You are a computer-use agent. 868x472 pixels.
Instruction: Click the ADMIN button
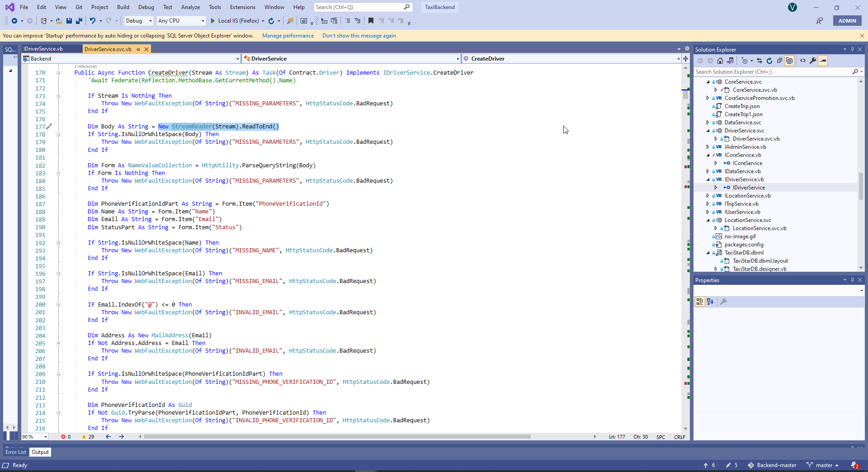[x=847, y=21]
